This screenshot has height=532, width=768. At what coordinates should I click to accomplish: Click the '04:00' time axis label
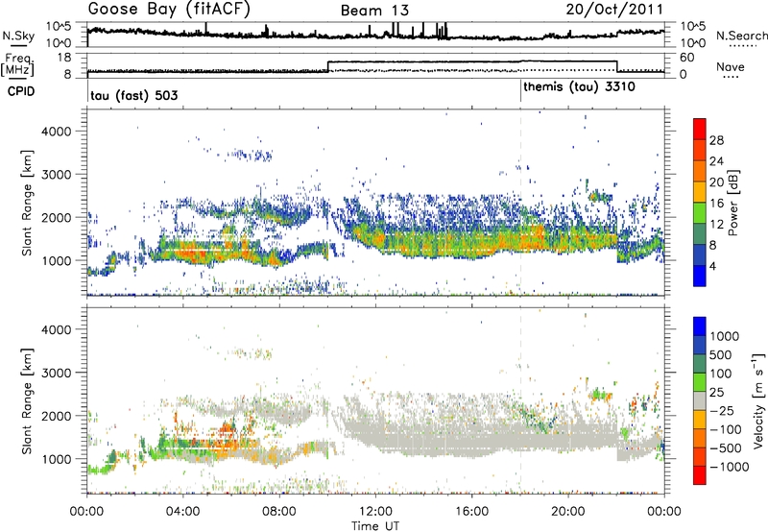coord(183,512)
